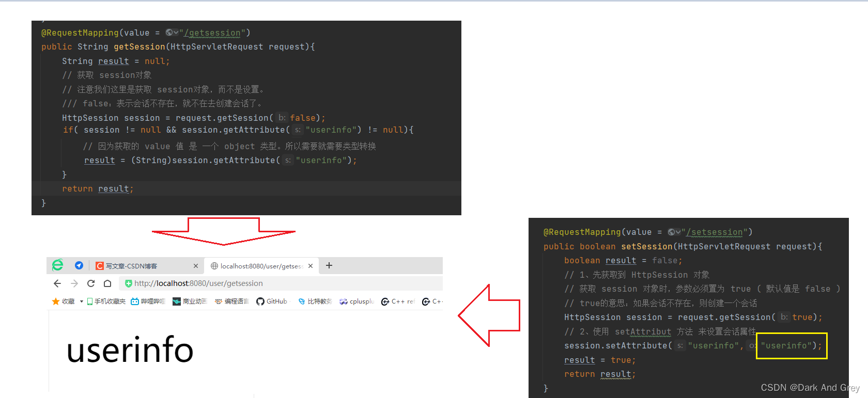
Task: Click the green security shield icon
Action: [129, 283]
